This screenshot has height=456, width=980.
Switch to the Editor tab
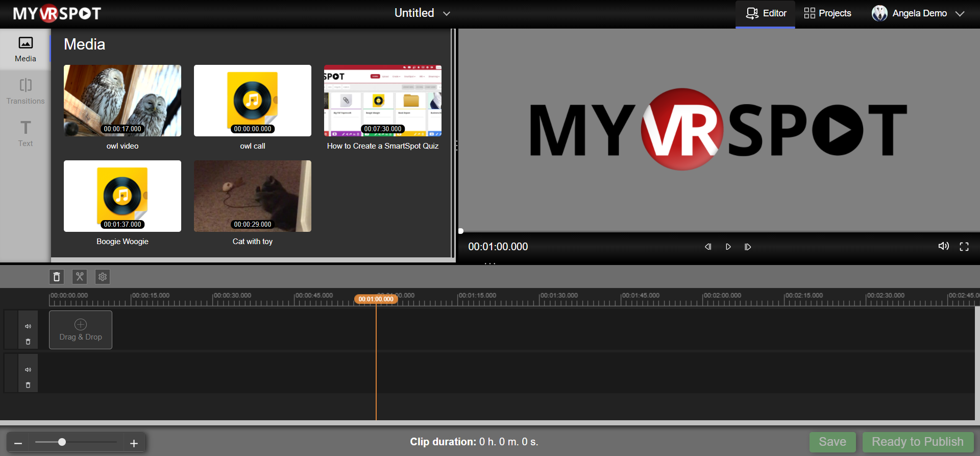(x=765, y=14)
